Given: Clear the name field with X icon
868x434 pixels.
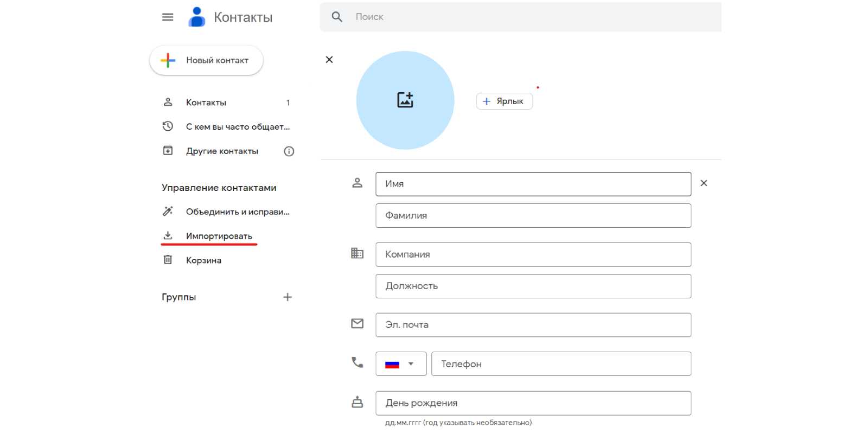Looking at the screenshot, I should 704,183.
